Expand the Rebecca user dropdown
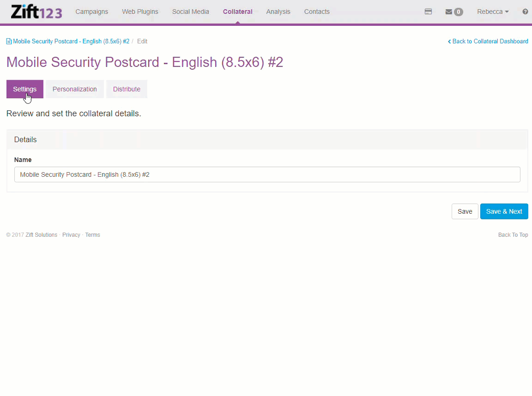 click(x=493, y=12)
